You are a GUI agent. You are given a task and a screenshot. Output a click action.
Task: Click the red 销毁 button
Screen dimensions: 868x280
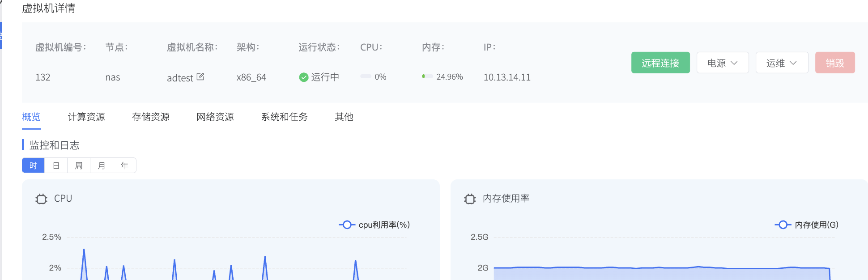(x=835, y=63)
